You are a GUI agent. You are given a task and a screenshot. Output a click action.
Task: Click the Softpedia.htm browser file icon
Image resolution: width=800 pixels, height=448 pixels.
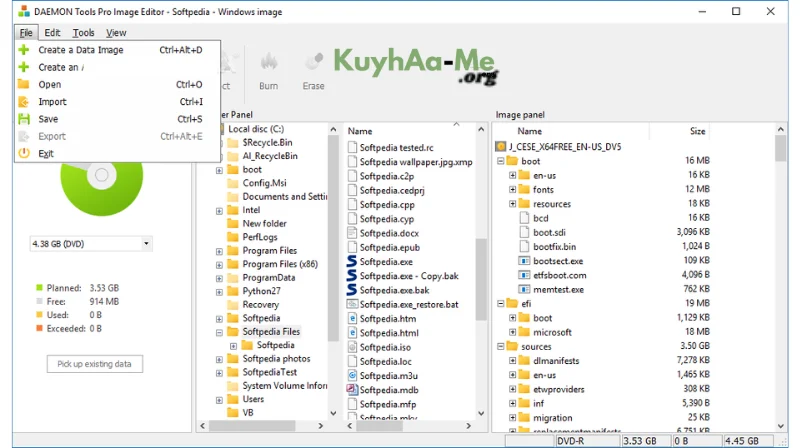352,318
